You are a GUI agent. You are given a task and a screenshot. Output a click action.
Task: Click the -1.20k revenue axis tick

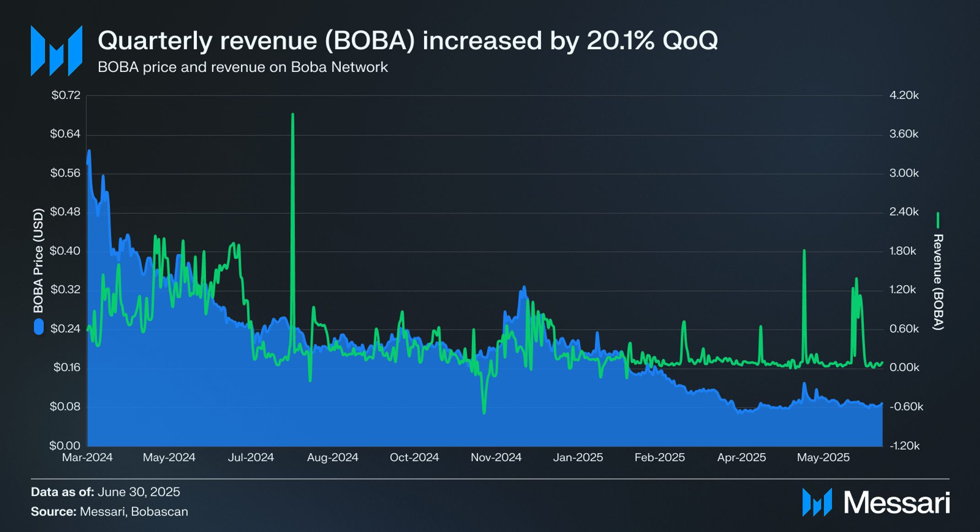tap(905, 446)
